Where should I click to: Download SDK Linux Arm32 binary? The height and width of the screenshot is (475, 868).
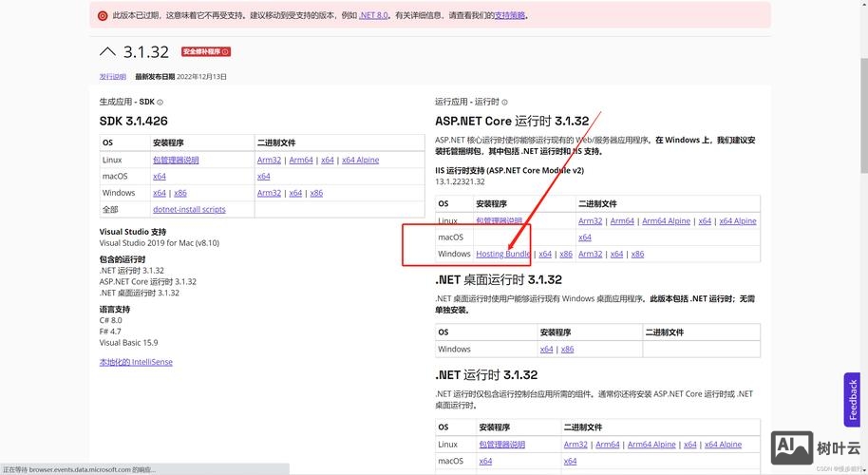pos(269,160)
